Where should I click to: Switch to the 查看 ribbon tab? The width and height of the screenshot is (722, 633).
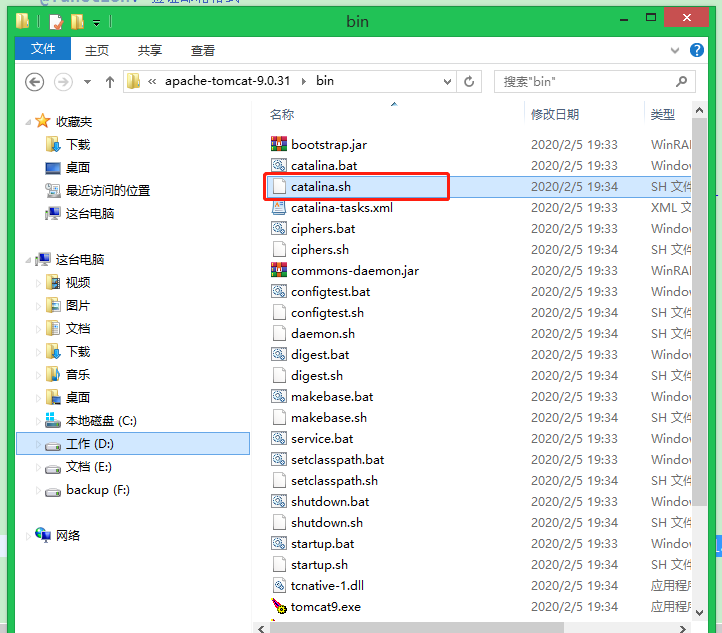203,50
